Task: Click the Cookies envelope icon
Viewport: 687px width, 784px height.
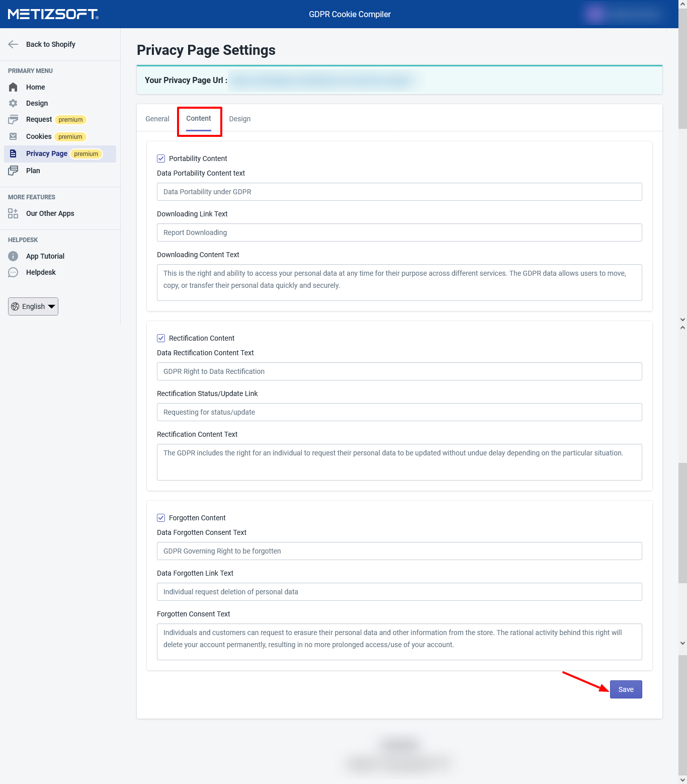Action: [13, 136]
